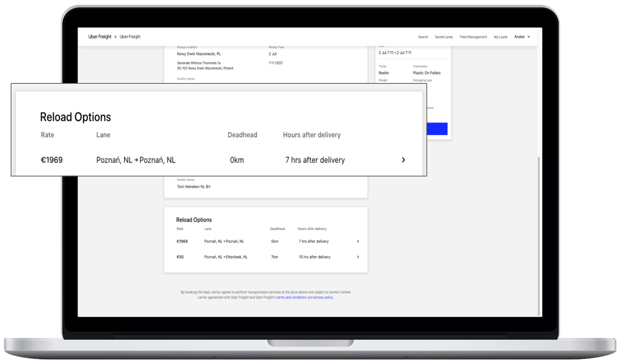
Task: Click the blue booking button
Action: click(437, 129)
